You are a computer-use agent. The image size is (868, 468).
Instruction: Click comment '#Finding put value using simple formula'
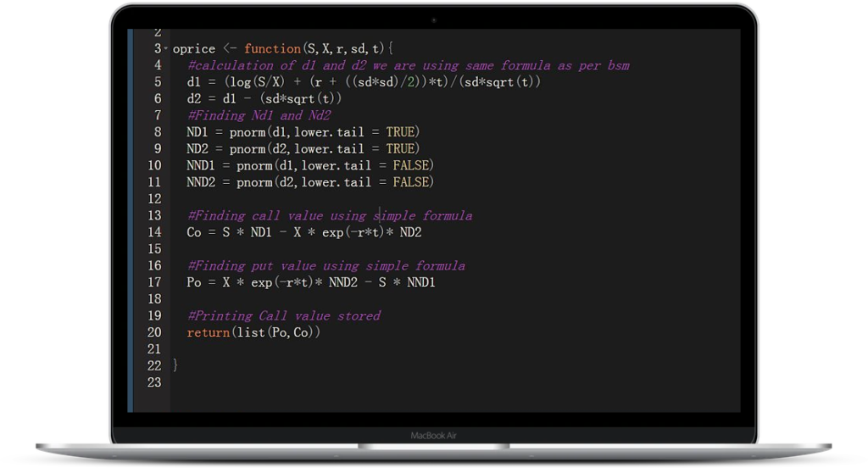coord(326,265)
